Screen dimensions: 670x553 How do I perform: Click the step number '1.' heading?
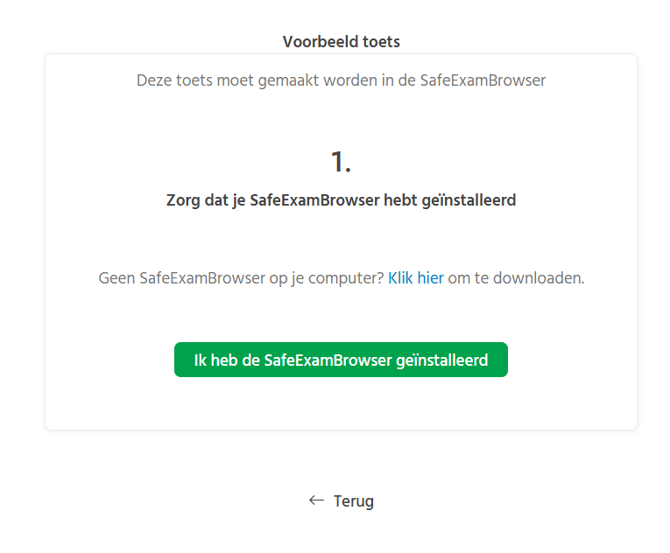pos(341,161)
